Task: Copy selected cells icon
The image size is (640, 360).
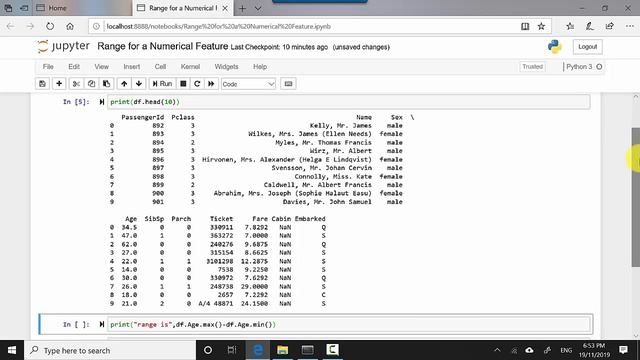Action: click(x=91, y=84)
